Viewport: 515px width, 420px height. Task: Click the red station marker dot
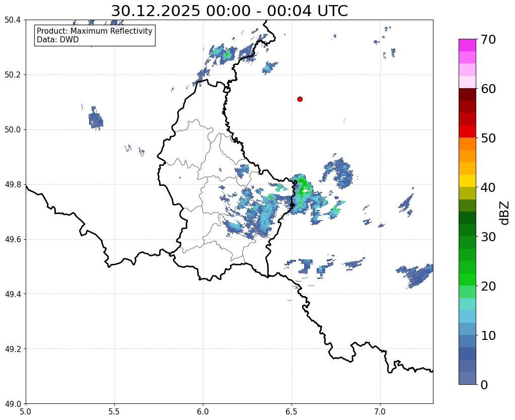point(300,99)
